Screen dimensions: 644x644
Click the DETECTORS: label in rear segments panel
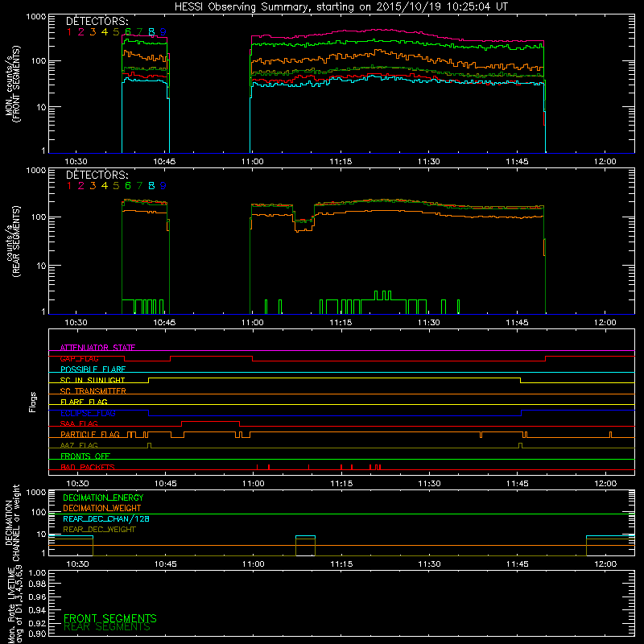tap(97, 175)
